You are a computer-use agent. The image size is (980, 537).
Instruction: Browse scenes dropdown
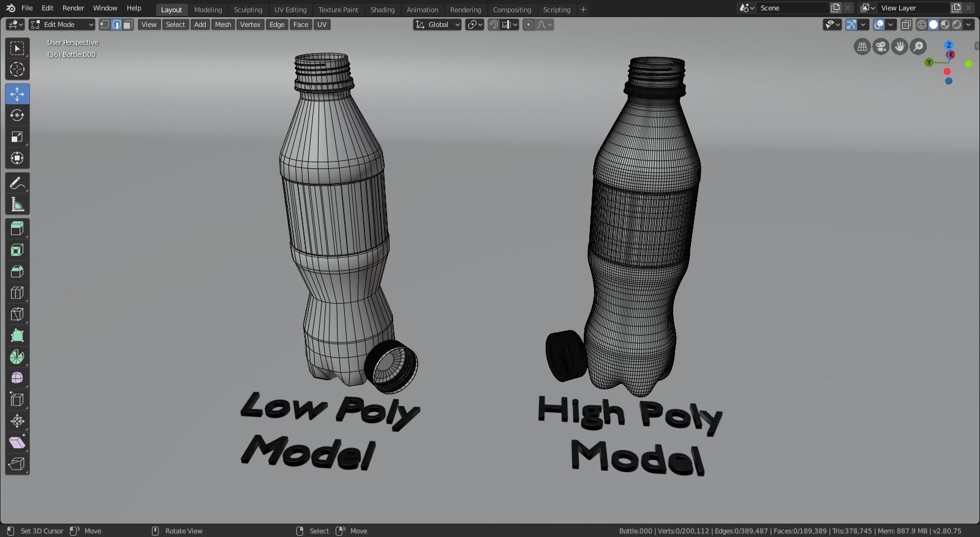pyautogui.click(x=745, y=8)
